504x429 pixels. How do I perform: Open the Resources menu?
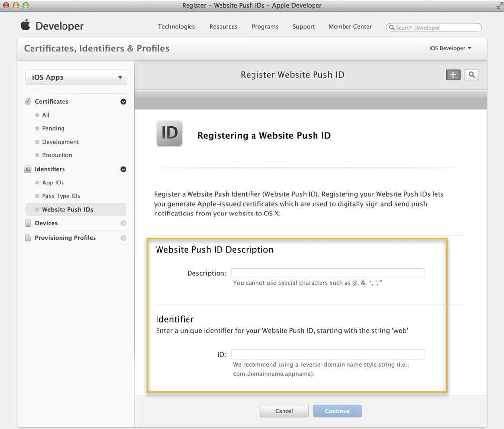(223, 27)
